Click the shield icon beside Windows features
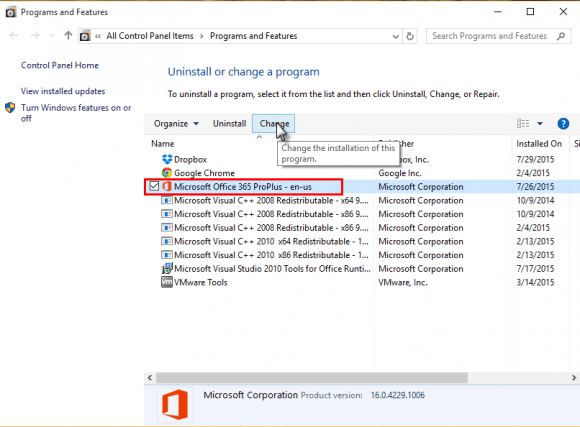Image resolution: width=580 pixels, height=427 pixels. 10,108
